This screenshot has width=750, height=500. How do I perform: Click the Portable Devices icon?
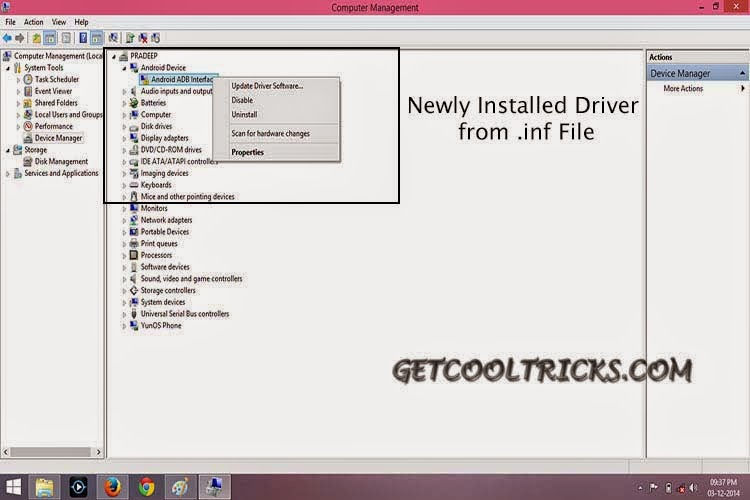coord(134,232)
